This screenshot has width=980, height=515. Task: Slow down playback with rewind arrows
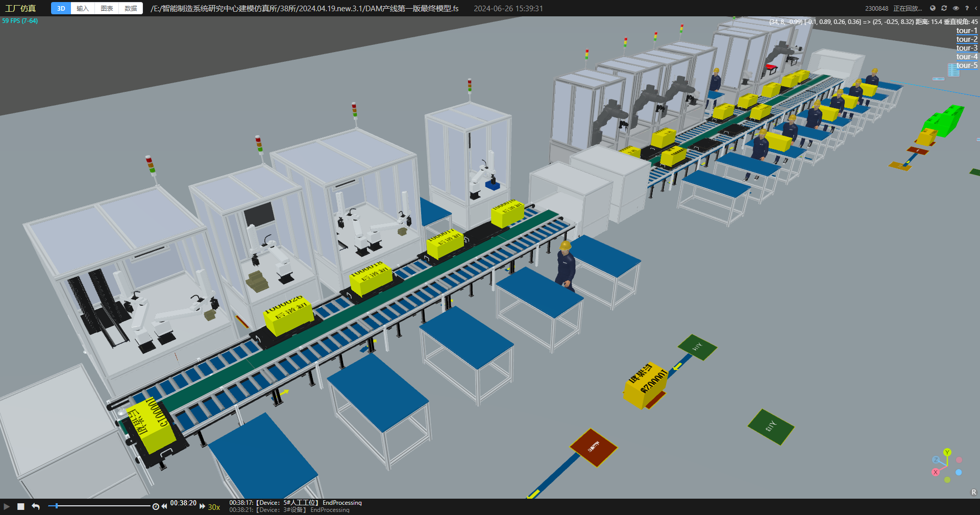164,506
